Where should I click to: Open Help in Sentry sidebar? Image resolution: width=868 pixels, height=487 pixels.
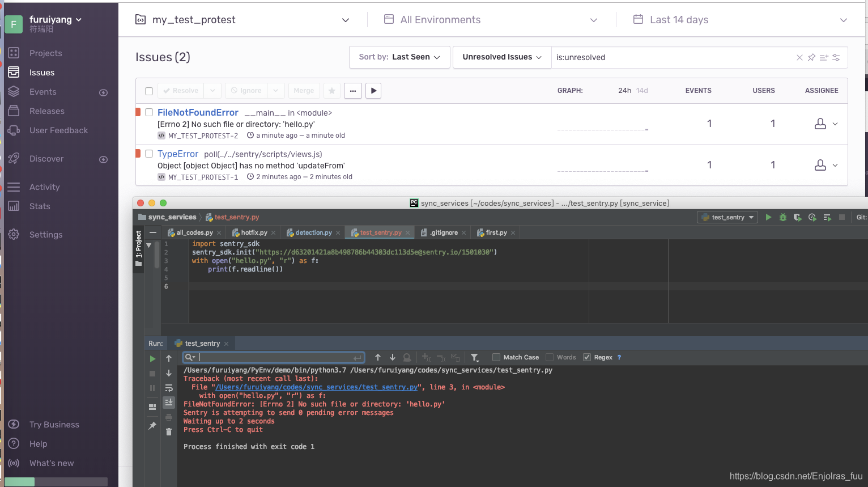[38, 444]
